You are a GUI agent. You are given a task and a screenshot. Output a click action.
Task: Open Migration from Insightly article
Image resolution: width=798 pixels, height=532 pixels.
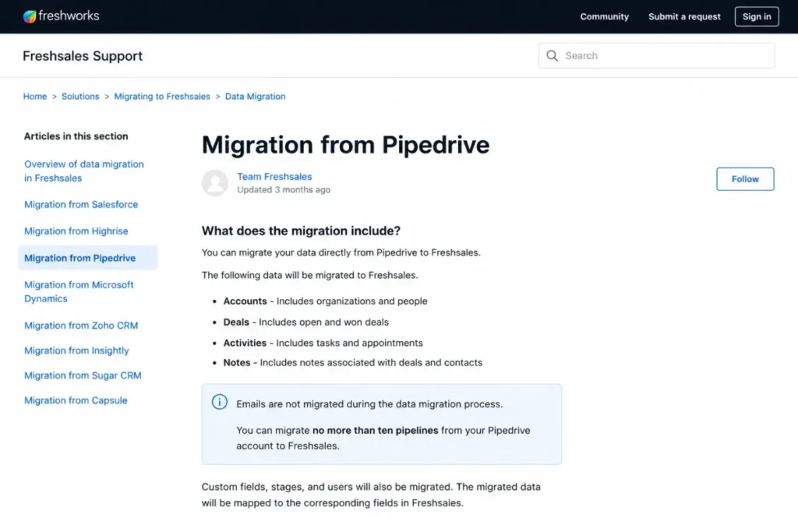pyautogui.click(x=76, y=351)
